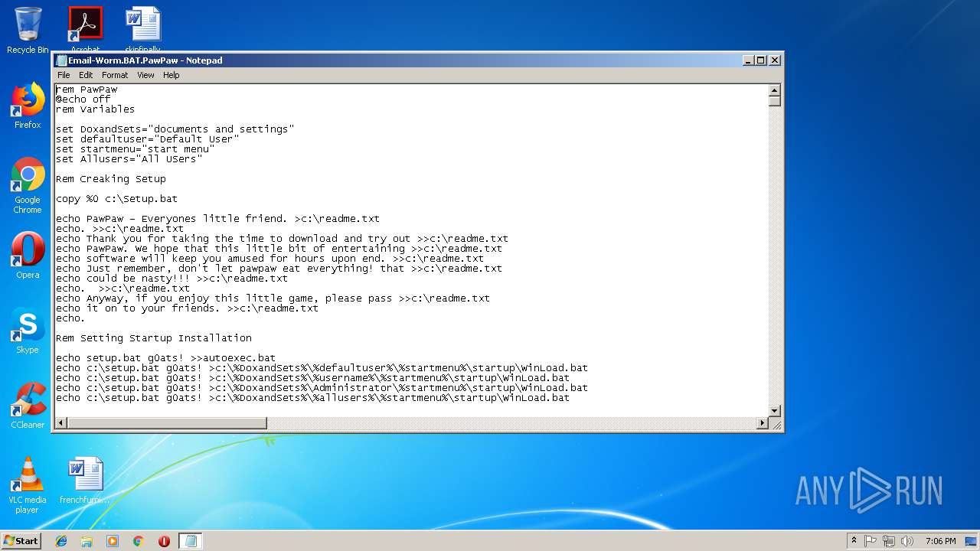The width and height of the screenshot is (980, 551).
Task: Launch the VLC media player shortcut
Action: coord(28,485)
